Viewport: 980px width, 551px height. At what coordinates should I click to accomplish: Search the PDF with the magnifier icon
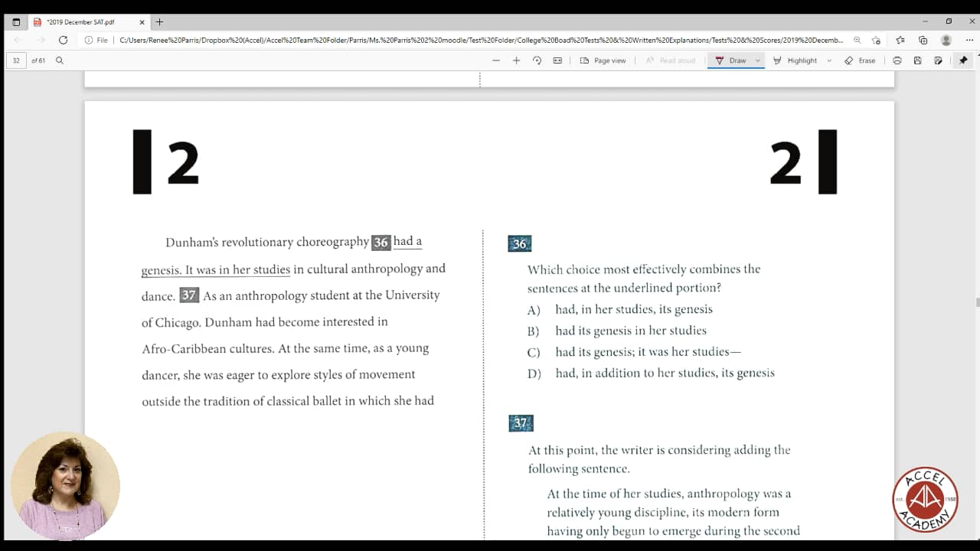[60, 60]
